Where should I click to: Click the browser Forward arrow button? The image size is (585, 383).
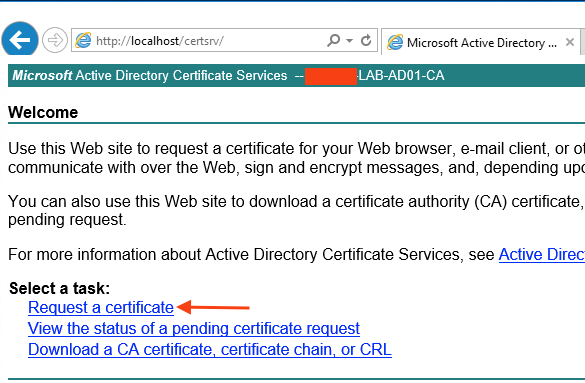click(55, 40)
